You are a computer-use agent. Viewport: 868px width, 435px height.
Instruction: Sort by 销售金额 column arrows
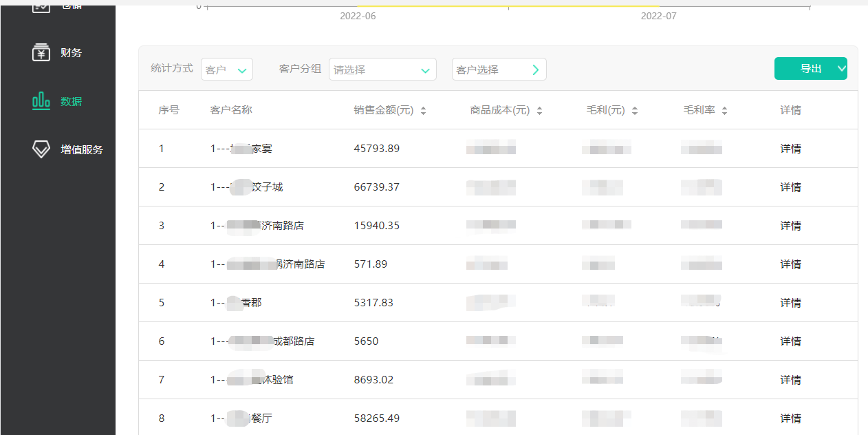coord(423,111)
